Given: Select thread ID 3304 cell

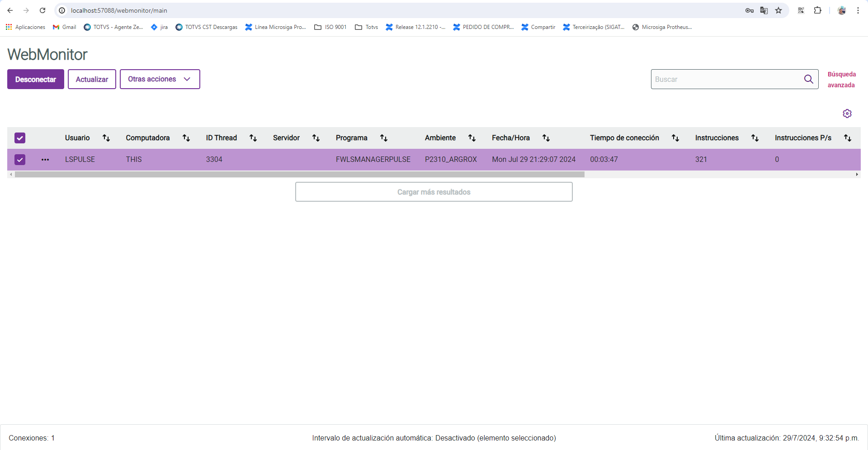Looking at the screenshot, I should (x=214, y=160).
